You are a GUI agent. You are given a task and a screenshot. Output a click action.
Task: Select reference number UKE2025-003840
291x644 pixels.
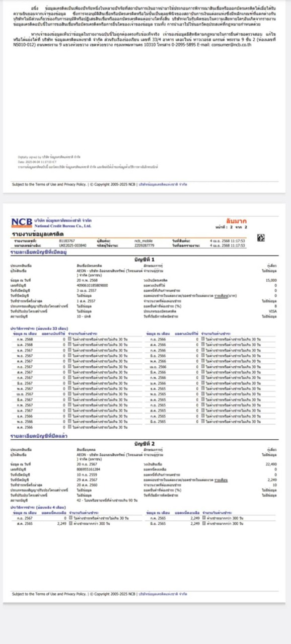point(72,245)
